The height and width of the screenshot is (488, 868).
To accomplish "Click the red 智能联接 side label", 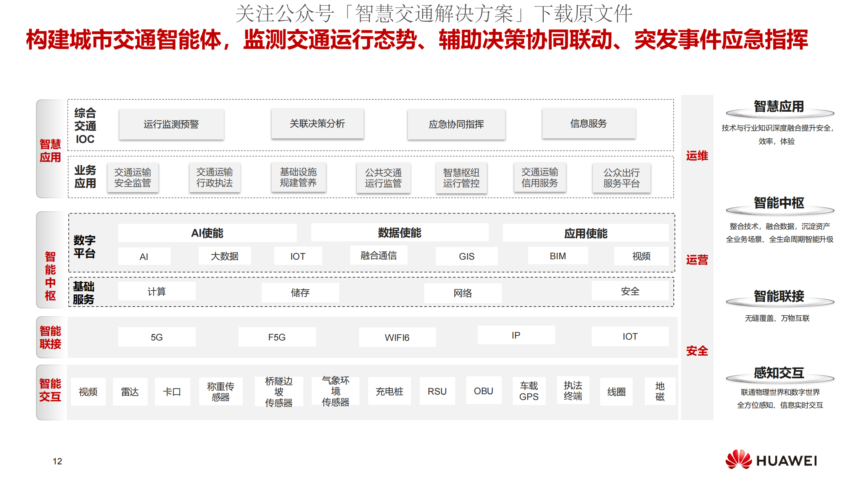I will click(50, 337).
